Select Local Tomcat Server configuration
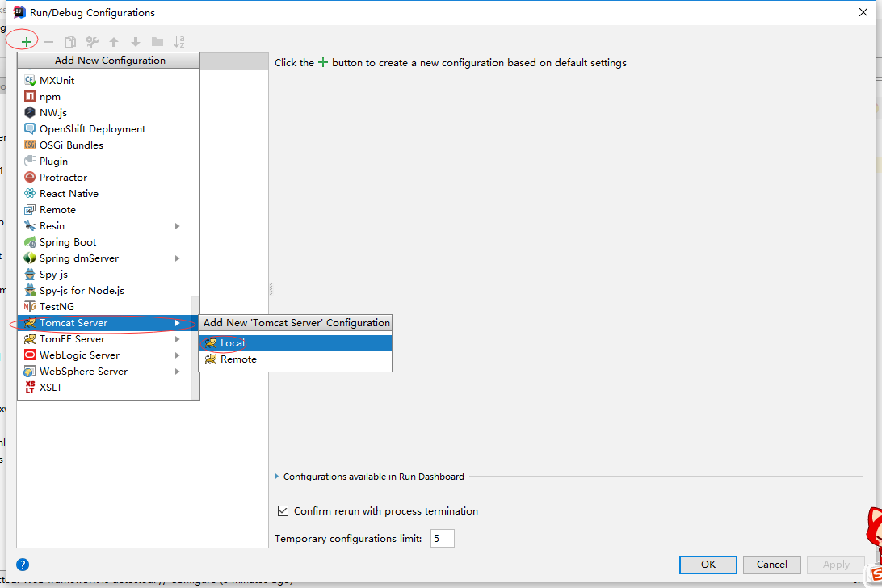882x588 pixels. click(x=232, y=343)
